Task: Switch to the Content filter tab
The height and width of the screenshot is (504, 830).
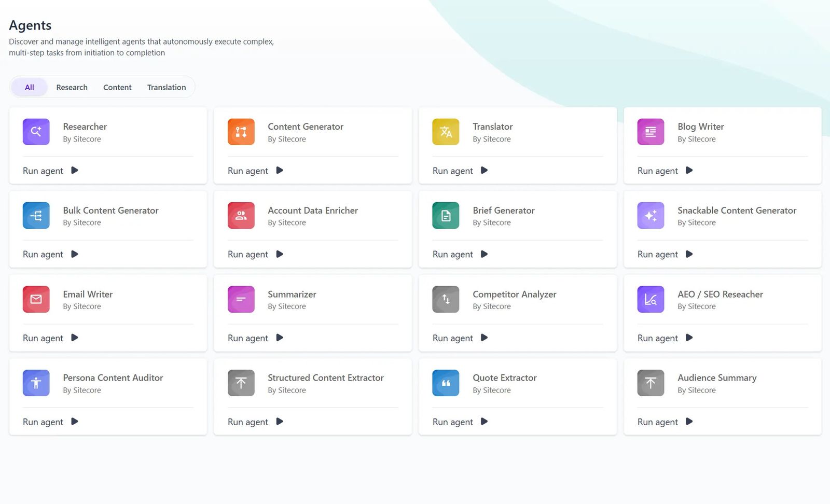Action: click(x=117, y=87)
